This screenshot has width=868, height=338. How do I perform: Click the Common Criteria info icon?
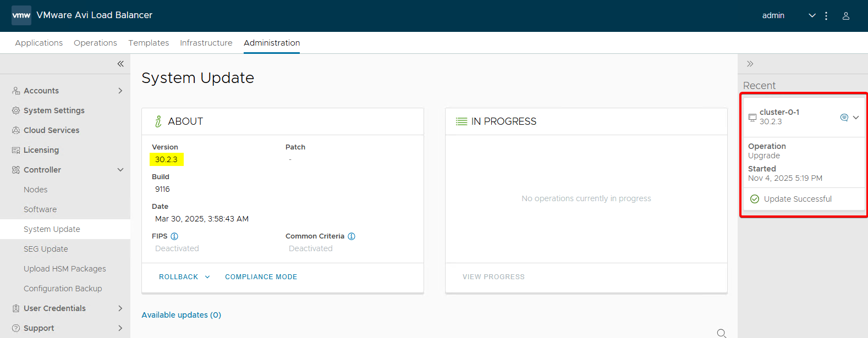click(x=351, y=236)
